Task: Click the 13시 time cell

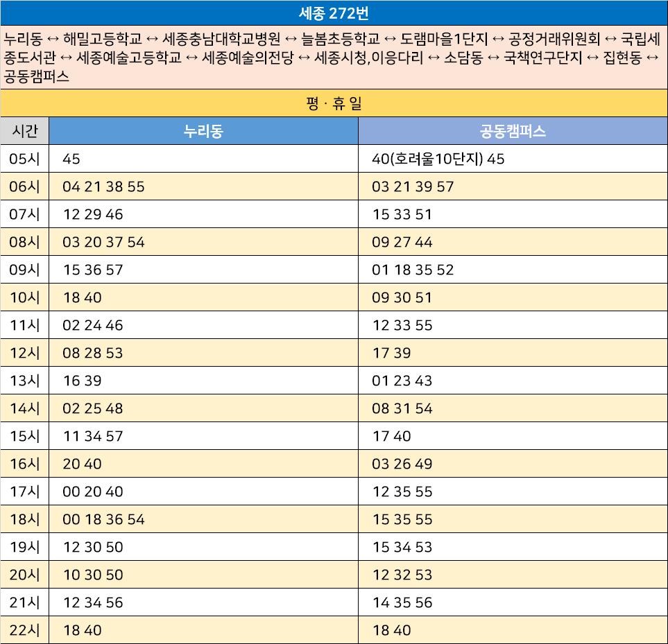Action: [25, 381]
